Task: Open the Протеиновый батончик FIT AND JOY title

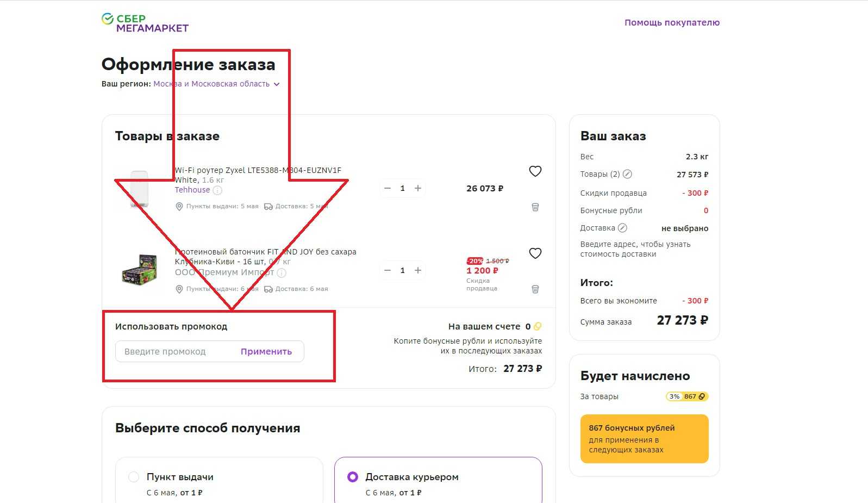Action: (x=265, y=257)
